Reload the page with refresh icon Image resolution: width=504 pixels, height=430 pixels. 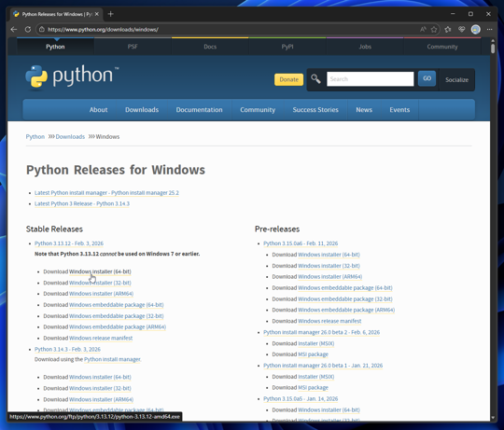click(28, 30)
